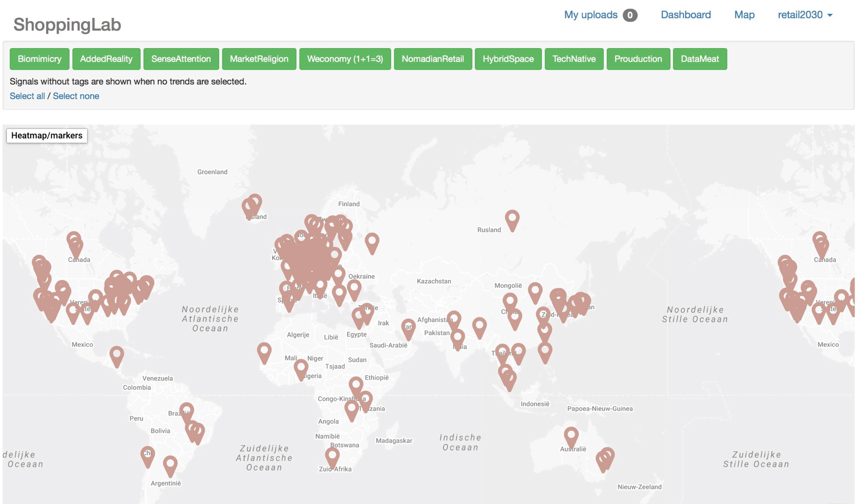The image size is (860, 504).
Task: Select the map marker on Nigeria
Action: pyautogui.click(x=301, y=370)
